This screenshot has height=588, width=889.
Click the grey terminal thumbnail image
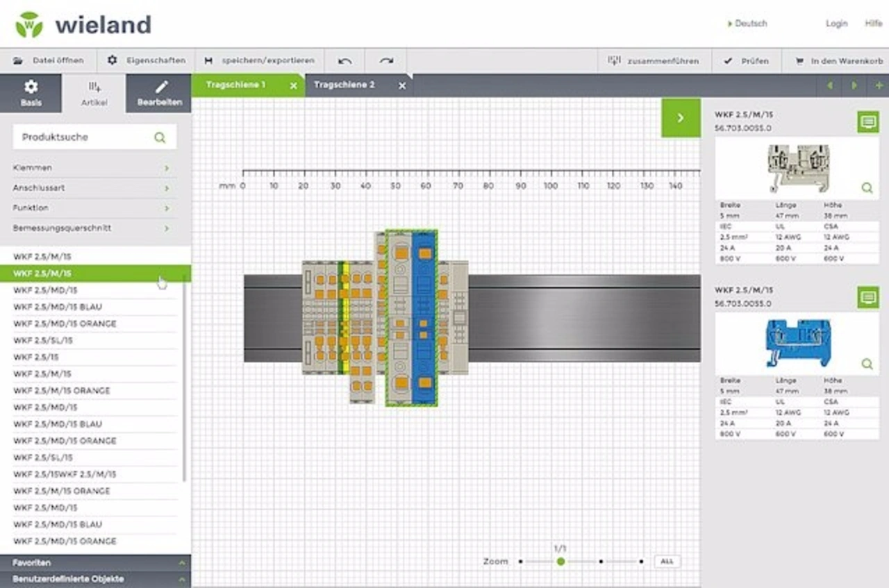(797, 168)
